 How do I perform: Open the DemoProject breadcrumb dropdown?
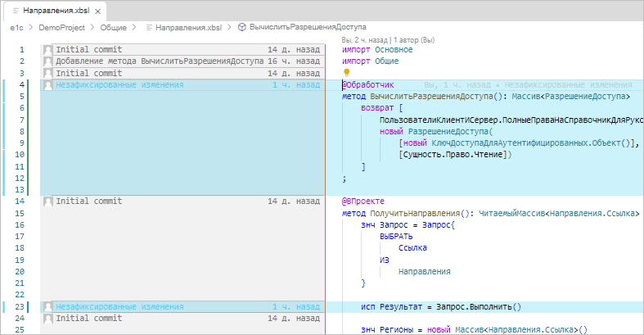click(61, 27)
